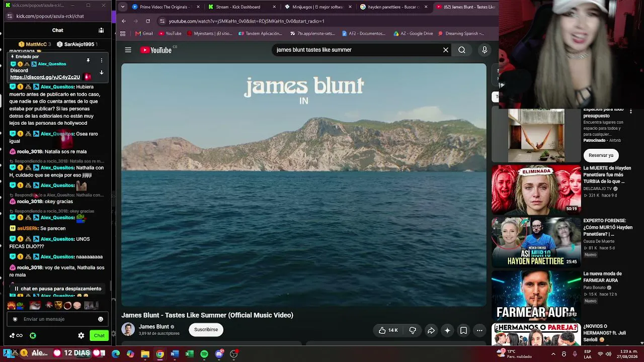Screen dimensions: 644x362
Task: Expand the pinned message with down arrow
Action: tap(101, 73)
